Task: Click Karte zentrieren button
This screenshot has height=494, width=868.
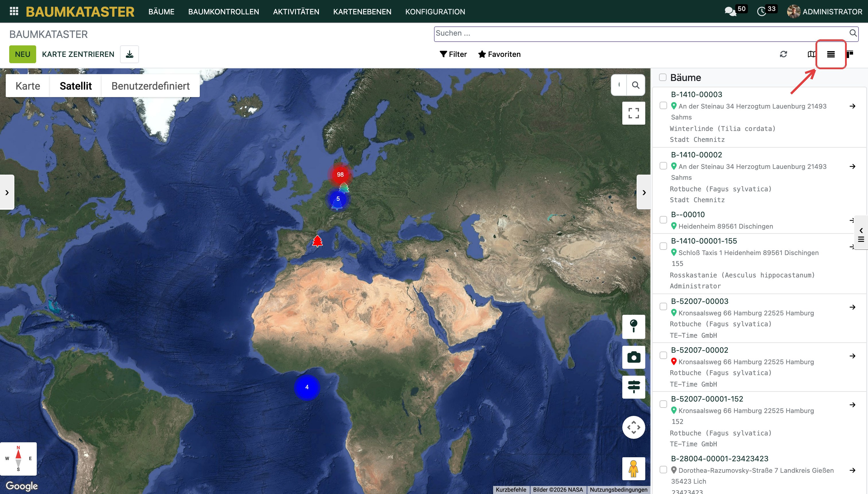Action: pyautogui.click(x=78, y=54)
